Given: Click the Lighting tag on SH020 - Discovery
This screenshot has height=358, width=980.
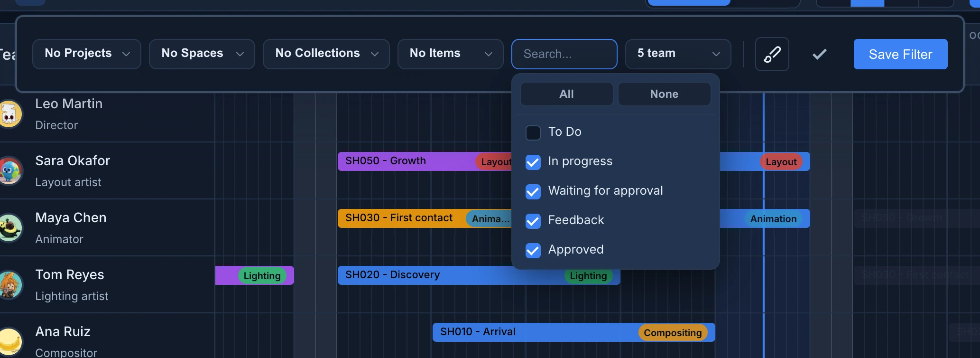Looking at the screenshot, I should (588, 276).
